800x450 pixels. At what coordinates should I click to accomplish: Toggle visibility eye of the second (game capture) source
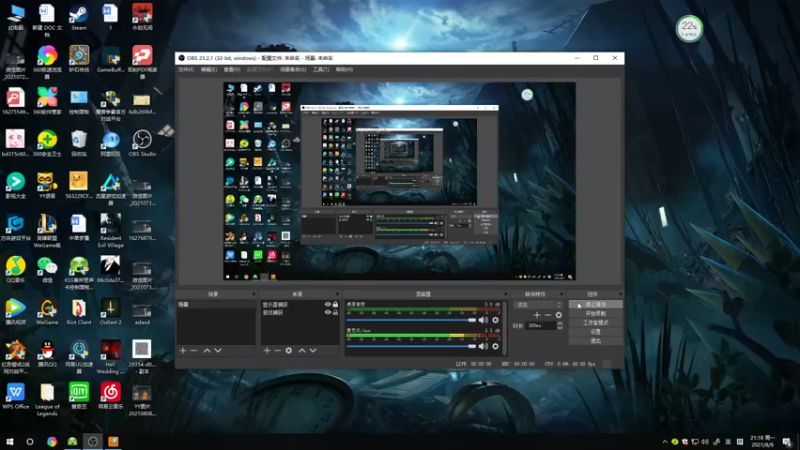point(328,312)
